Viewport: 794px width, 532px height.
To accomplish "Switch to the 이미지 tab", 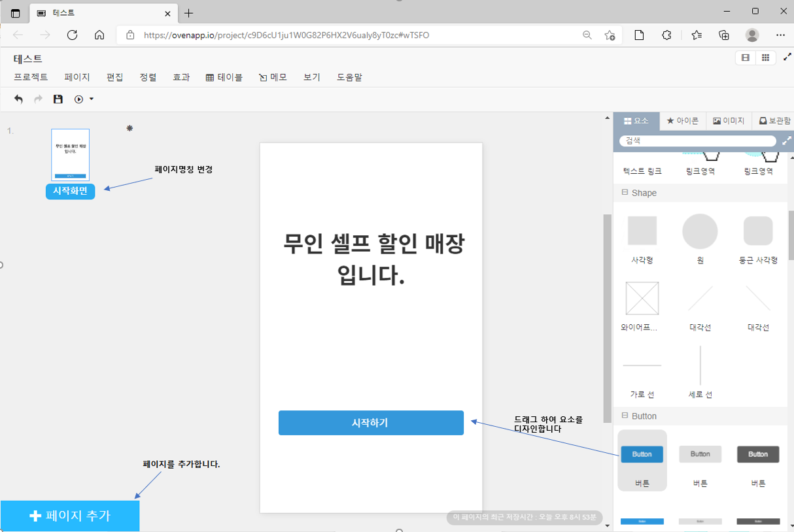I will 729,121.
